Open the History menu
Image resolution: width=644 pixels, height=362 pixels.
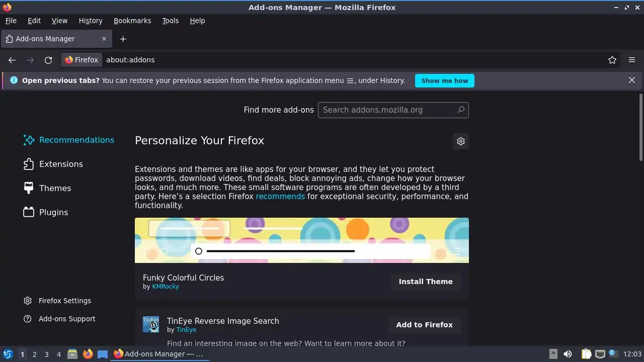click(x=91, y=21)
